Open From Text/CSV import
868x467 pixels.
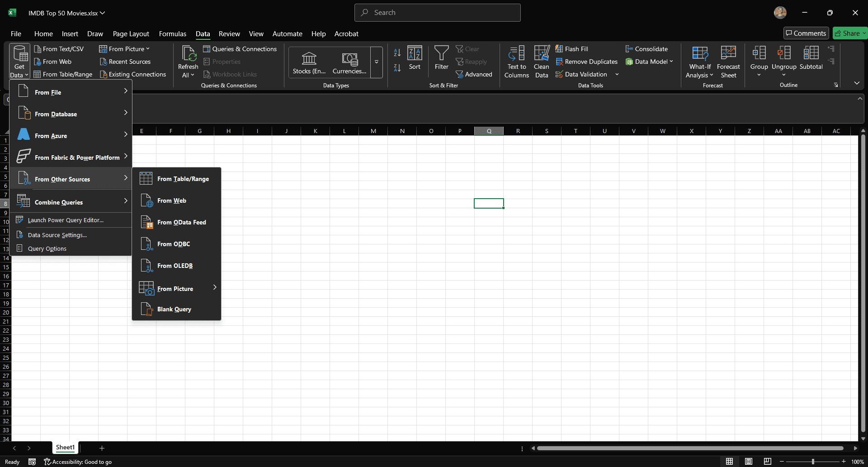[x=59, y=49]
